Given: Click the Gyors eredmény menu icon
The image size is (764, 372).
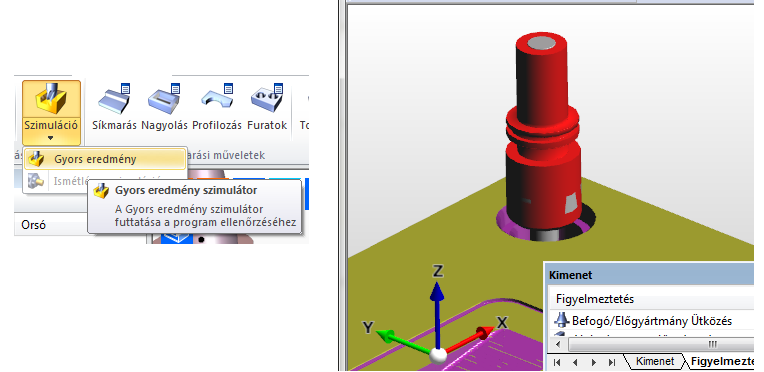Looking at the screenshot, I should tap(36, 159).
